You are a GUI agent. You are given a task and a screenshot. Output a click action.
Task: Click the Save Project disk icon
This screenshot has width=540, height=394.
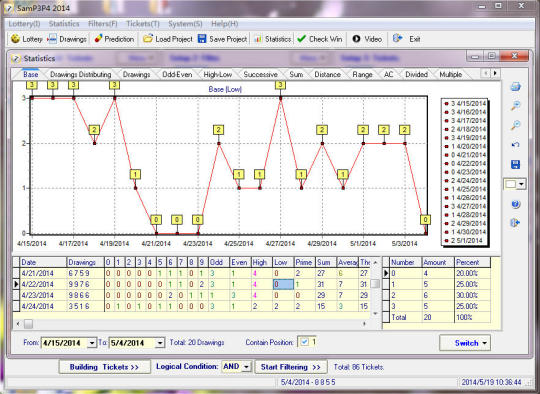click(x=202, y=39)
